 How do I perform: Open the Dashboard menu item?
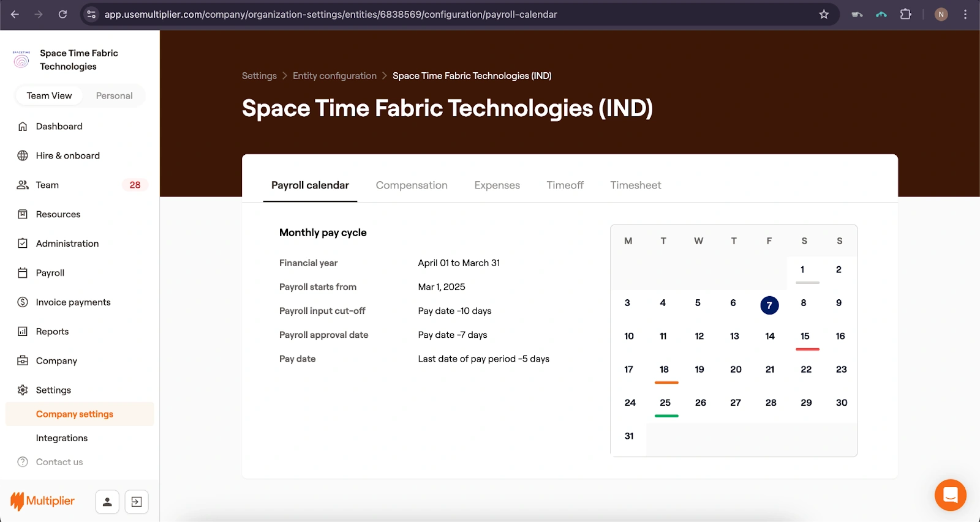pos(59,126)
